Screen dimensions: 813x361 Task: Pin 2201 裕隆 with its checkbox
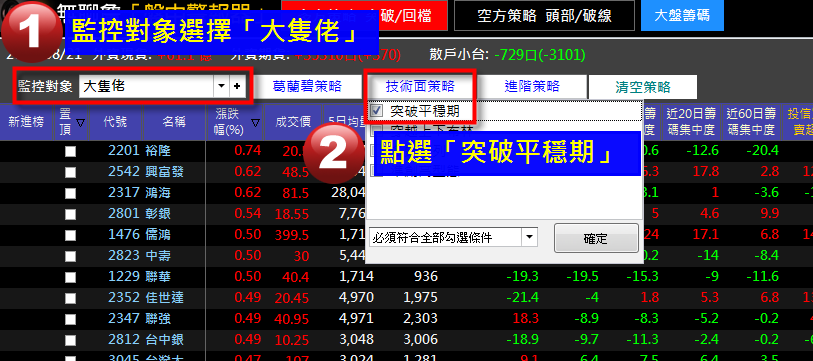click(x=71, y=151)
